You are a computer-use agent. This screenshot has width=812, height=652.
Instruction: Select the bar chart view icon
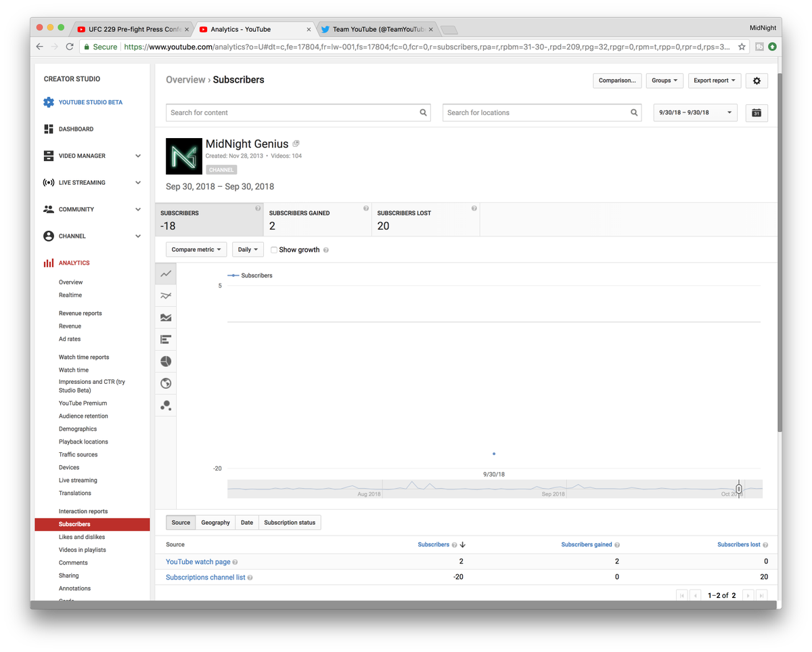coord(166,339)
